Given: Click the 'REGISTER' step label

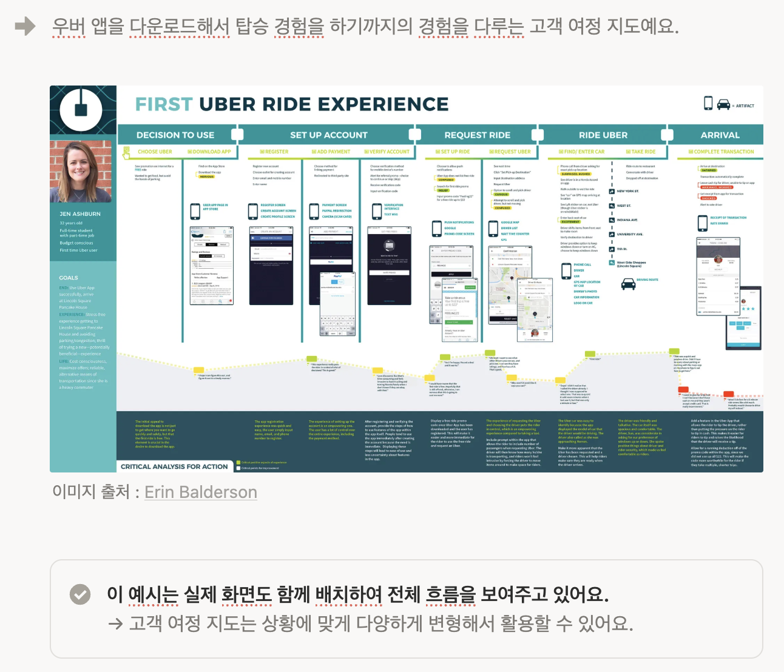Looking at the screenshot, I should click(276, 152).
